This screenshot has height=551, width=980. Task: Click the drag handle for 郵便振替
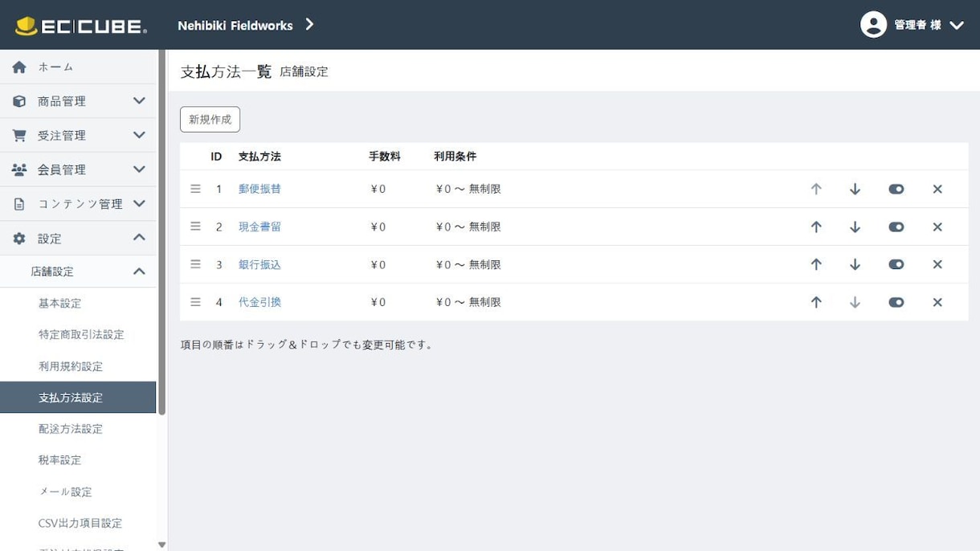pos(195,189)
